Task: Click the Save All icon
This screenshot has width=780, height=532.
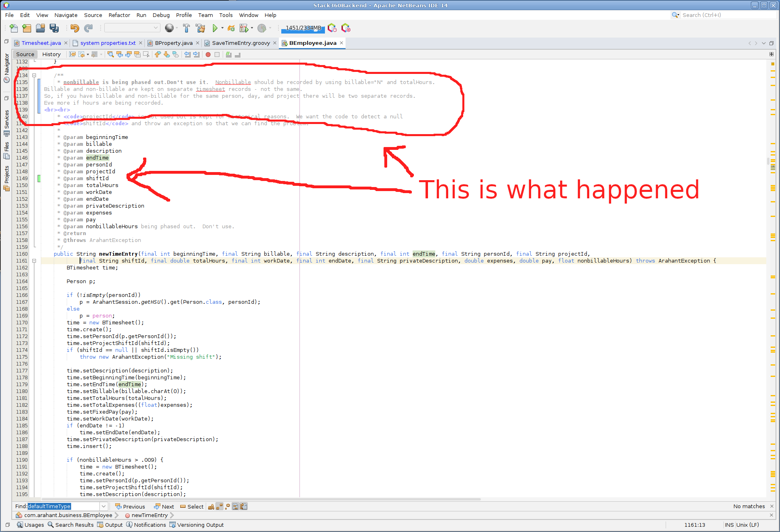Action: click(54, 28)
